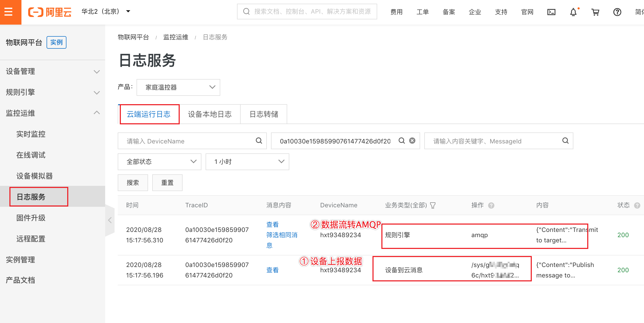
Task: Open the Cloud Shell terminal icon
Action: coord(551,12)
